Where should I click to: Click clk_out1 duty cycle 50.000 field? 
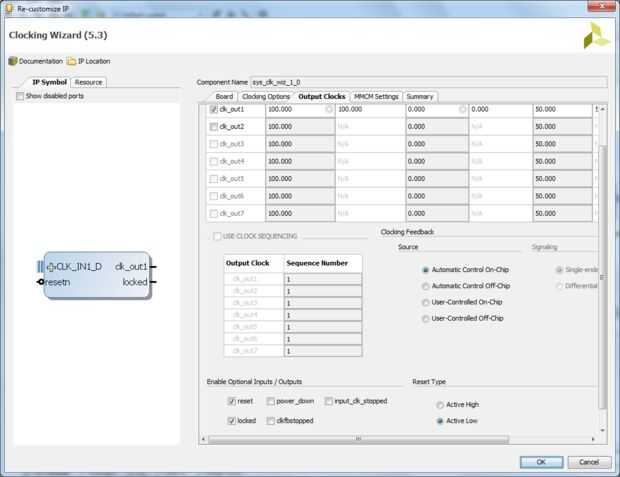coord(562,109)
